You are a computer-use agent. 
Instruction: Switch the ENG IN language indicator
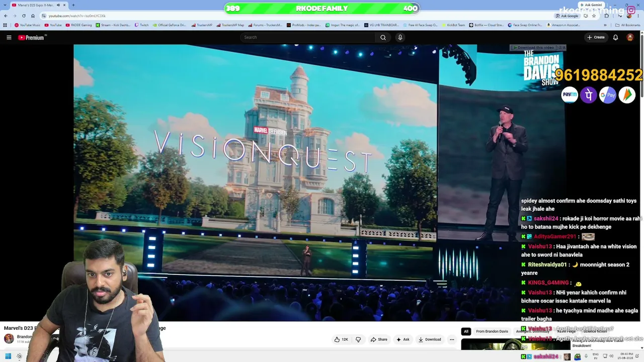coord(596,356)
